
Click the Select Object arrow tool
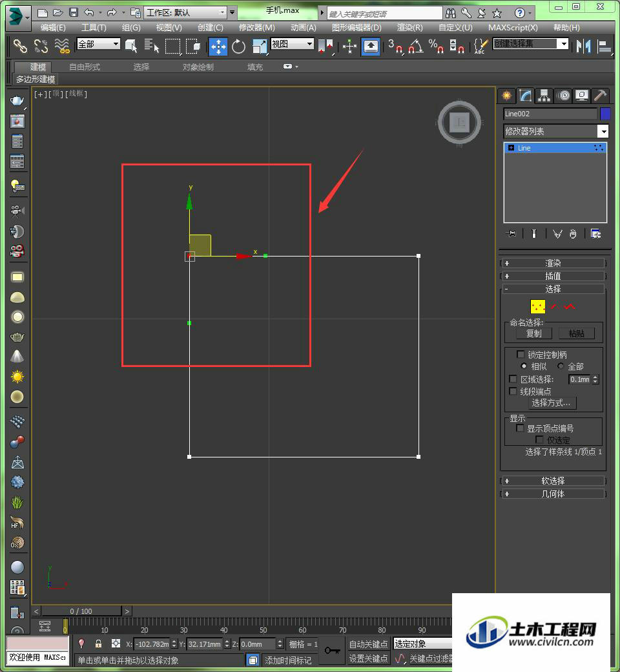[131, 46]
